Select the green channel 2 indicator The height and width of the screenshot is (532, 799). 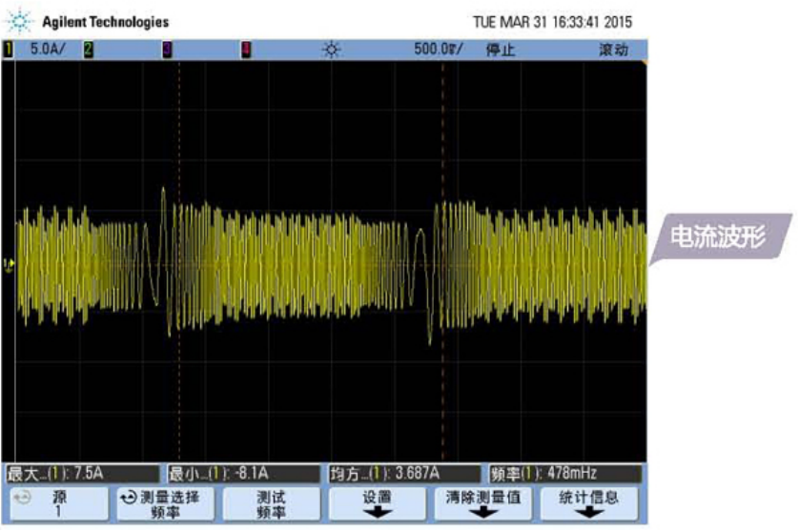(x=88, y=51)
